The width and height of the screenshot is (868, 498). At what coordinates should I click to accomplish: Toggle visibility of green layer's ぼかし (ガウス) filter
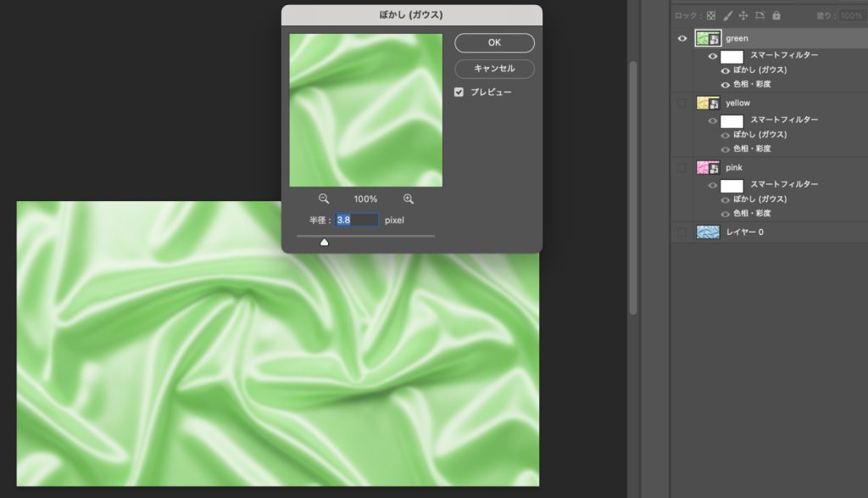point(725,70)
